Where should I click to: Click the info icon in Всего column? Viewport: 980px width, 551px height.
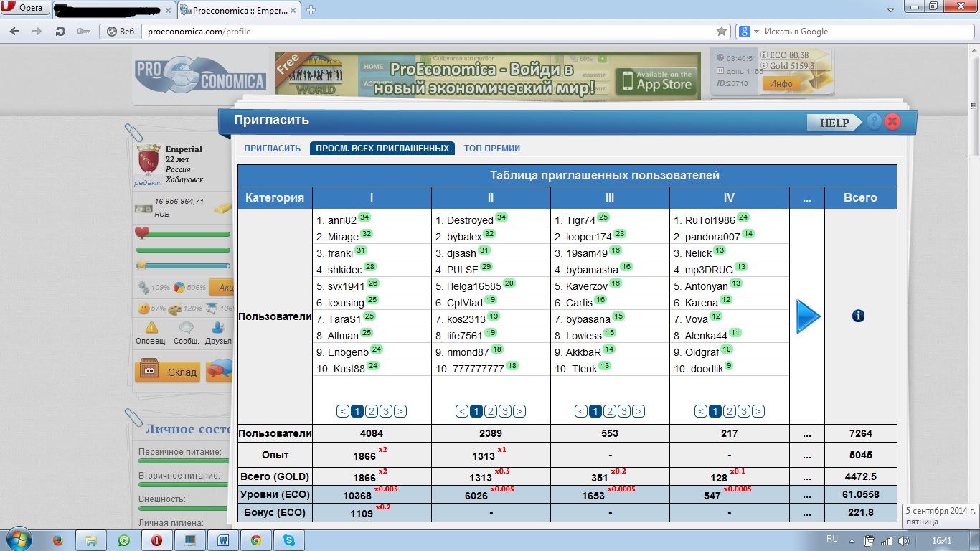pos(858,316)
